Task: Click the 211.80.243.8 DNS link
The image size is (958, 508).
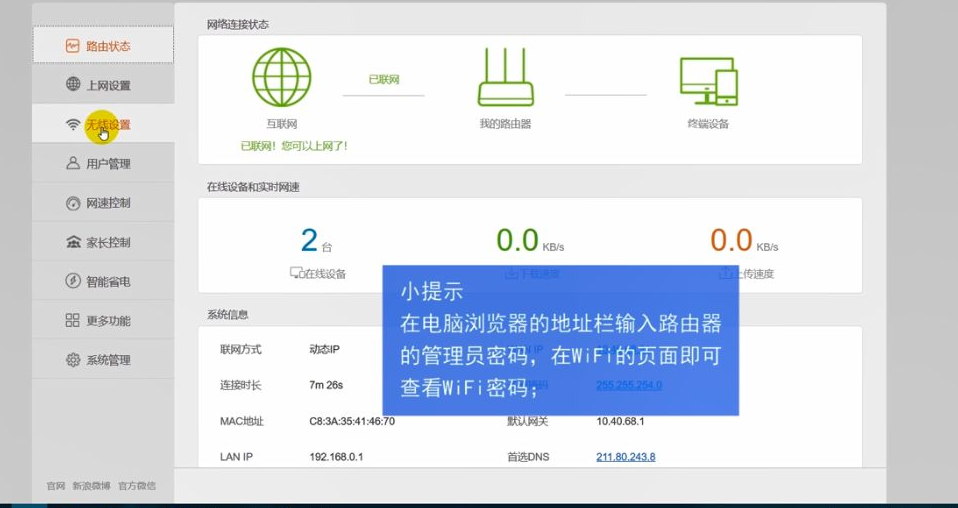Action: pyautogui.click(x=626, y=457)
